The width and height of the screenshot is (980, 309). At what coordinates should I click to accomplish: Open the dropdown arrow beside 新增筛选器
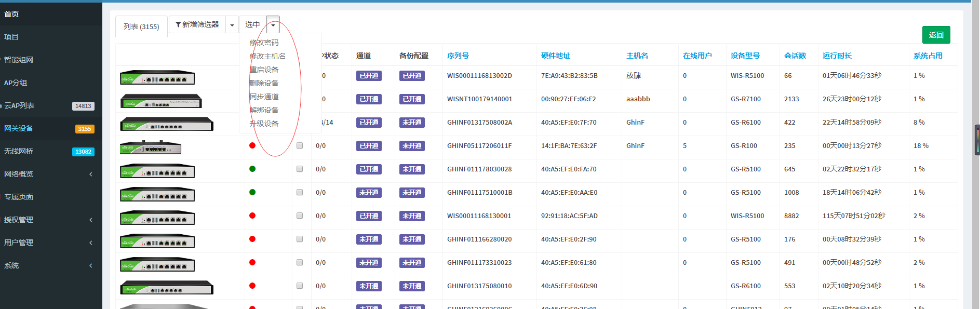click(232, 25)
